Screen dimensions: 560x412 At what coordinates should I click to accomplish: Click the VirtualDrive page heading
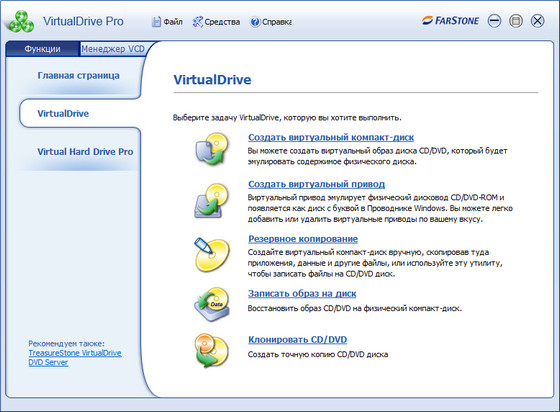pos(212,79)
